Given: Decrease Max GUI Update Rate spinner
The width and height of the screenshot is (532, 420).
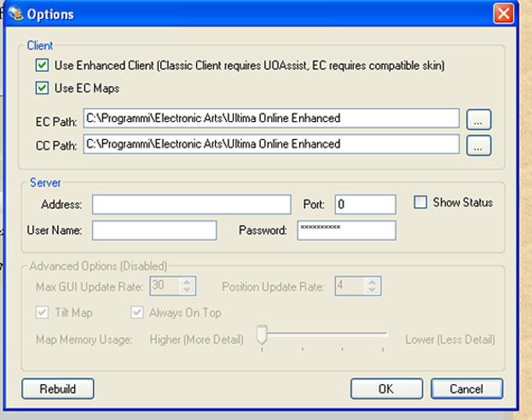Looking at the screenshot, I should pos(187,289).
